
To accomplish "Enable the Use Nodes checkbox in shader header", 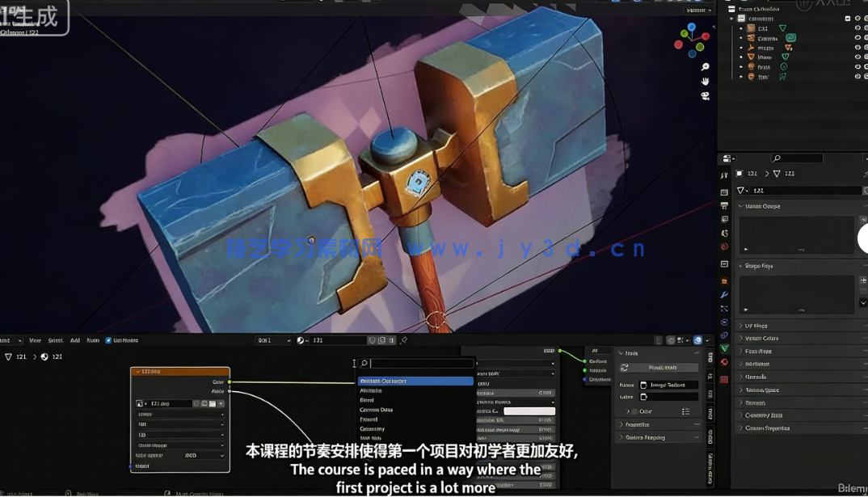I will click(x=108, y=340).
